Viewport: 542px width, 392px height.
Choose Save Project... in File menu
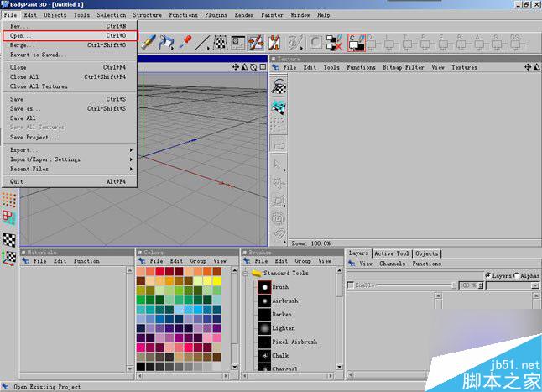point(70,138)
